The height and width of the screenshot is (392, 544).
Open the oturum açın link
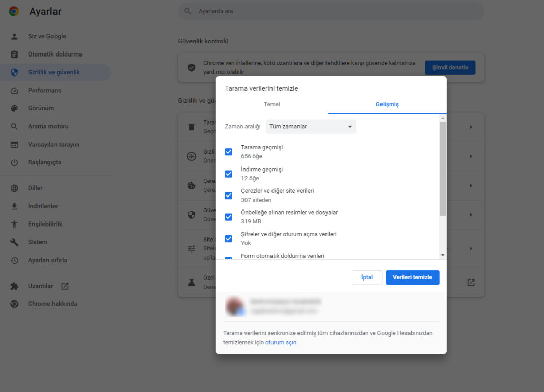[x=281, y=342]
